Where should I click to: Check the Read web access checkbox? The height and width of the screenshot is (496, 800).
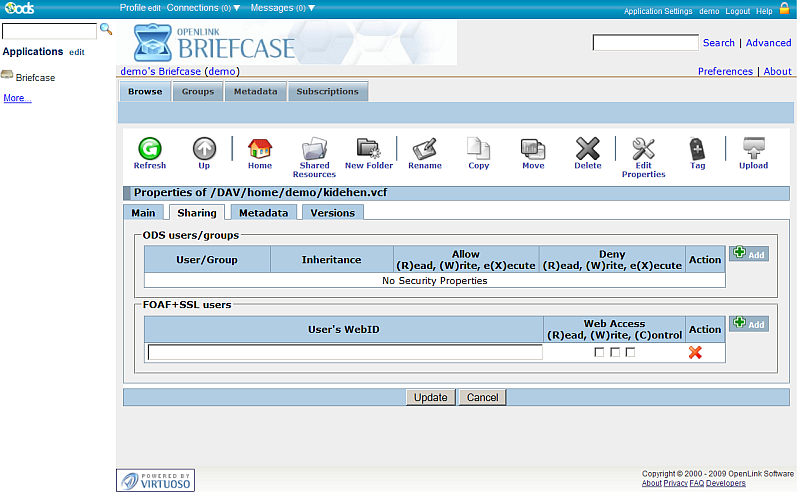coord(599,352)
